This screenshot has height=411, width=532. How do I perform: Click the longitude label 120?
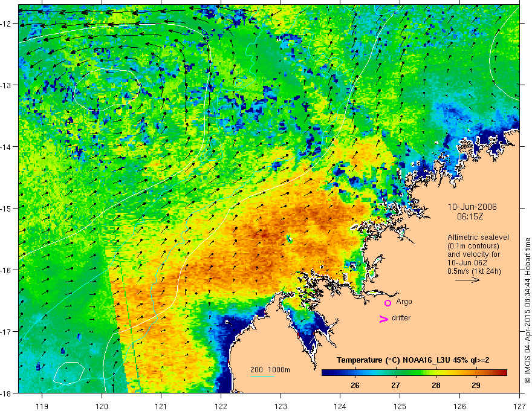102,406
